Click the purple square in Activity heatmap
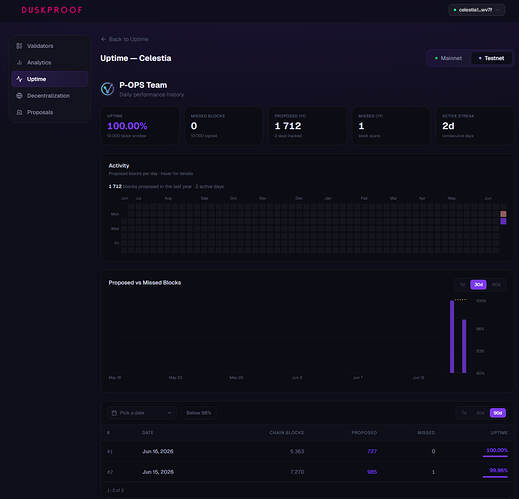Screen dimensions: 519x499 pyautogui.click(x=503, y=221)
